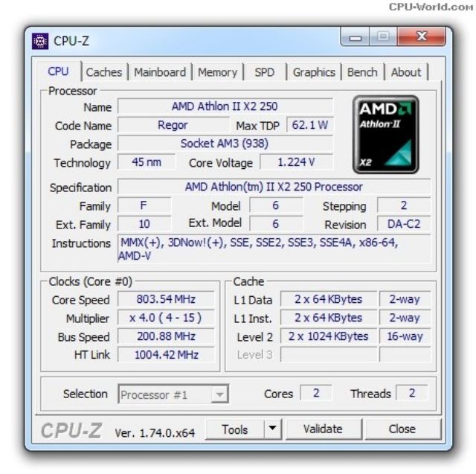Screen dimensions: 476x474
Task: Click the Specification text field
Action: tap(274, 187)
